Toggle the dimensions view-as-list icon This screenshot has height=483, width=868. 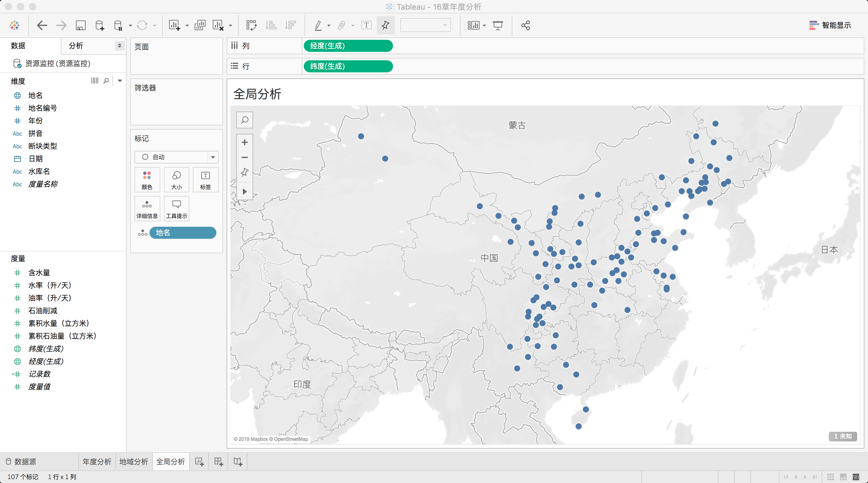click(x=94, y=80)
